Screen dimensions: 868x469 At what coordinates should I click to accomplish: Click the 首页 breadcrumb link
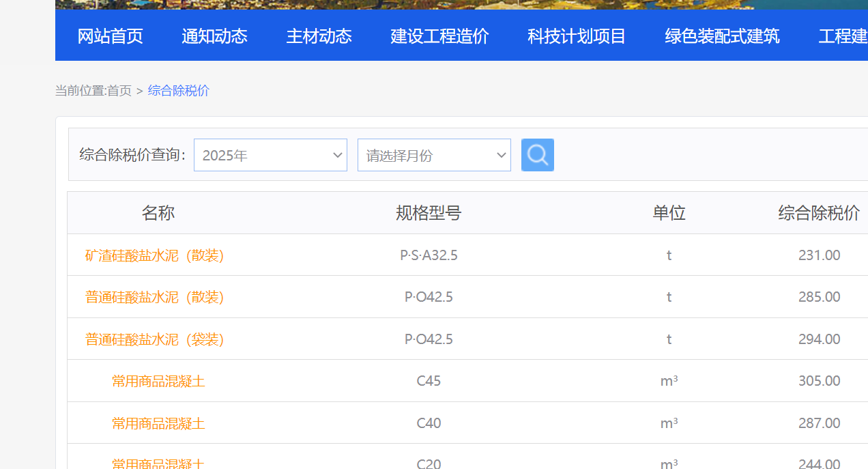coord(119,91)
